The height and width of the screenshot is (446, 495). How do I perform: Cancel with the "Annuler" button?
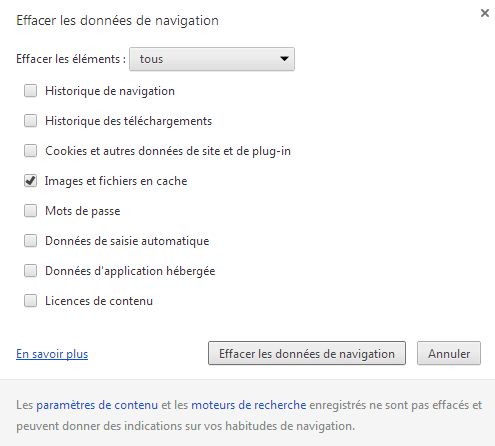449,353
